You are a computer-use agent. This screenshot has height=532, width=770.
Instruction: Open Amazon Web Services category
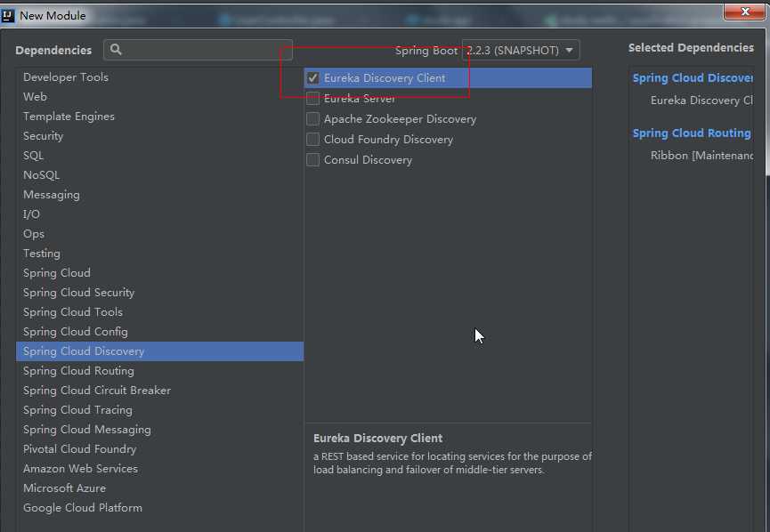point(159,469)
